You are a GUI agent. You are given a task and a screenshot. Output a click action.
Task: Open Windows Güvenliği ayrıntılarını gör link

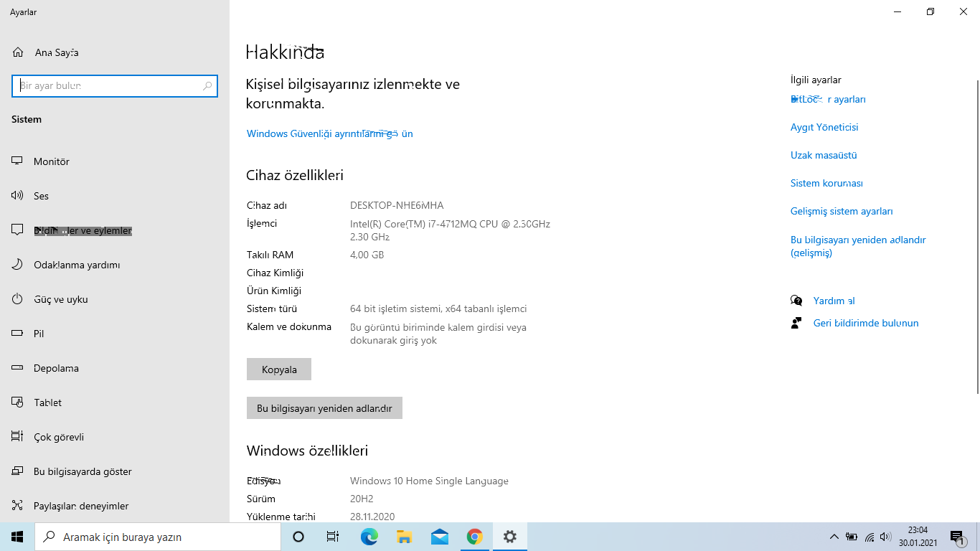tap(330, 133)
